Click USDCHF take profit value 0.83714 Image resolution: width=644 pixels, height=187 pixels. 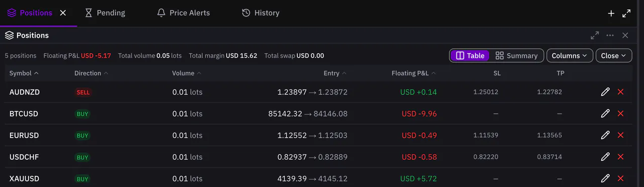[x=549, y=157]
